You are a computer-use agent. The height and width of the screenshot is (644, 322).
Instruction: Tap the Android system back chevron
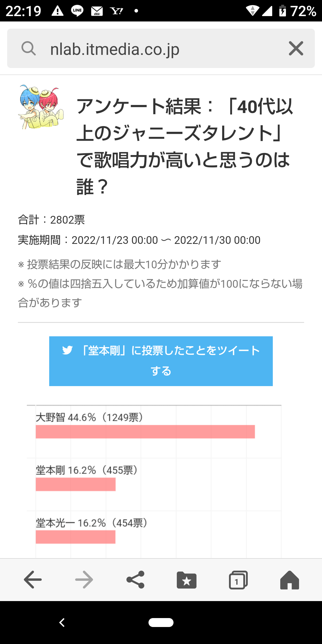click(62, 623)
